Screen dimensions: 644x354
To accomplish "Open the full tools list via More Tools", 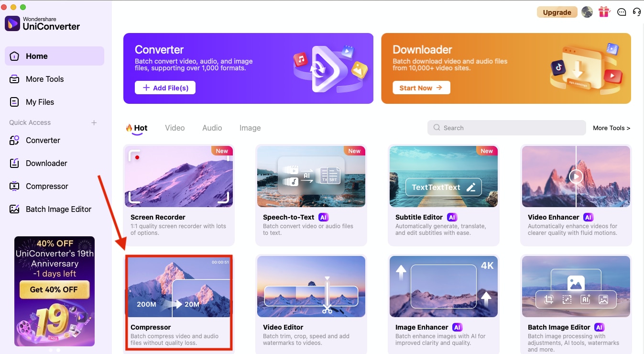I will (x=611, y=128).
